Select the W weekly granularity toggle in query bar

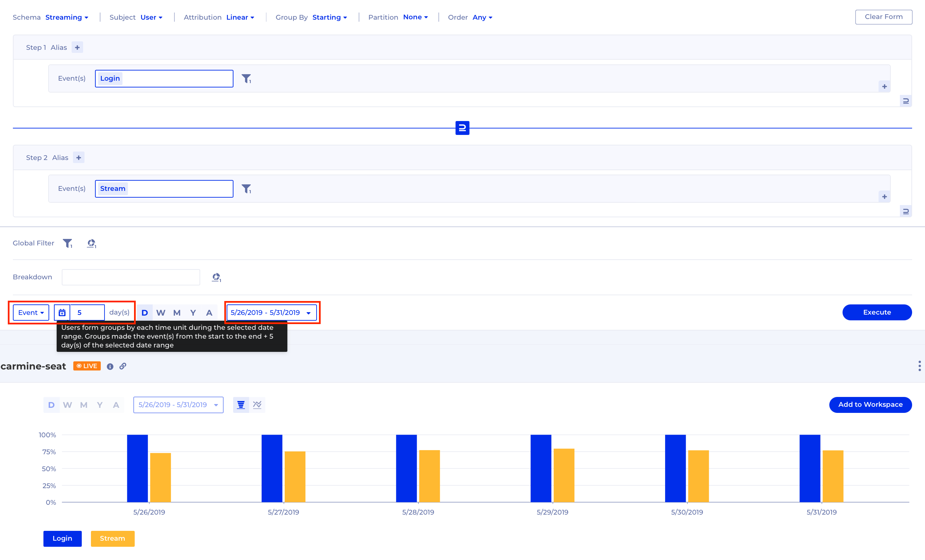pyautogui.click(x=161, y=313)
